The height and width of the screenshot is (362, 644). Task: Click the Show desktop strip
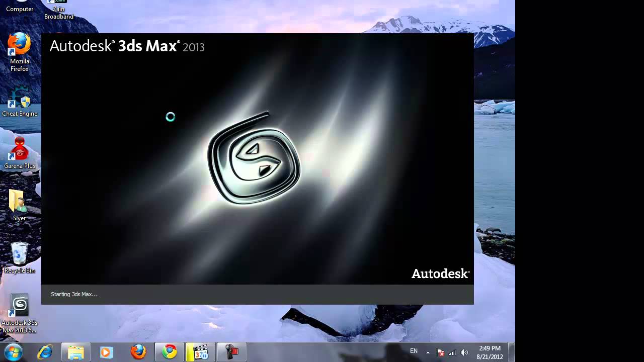coord(512,352)
